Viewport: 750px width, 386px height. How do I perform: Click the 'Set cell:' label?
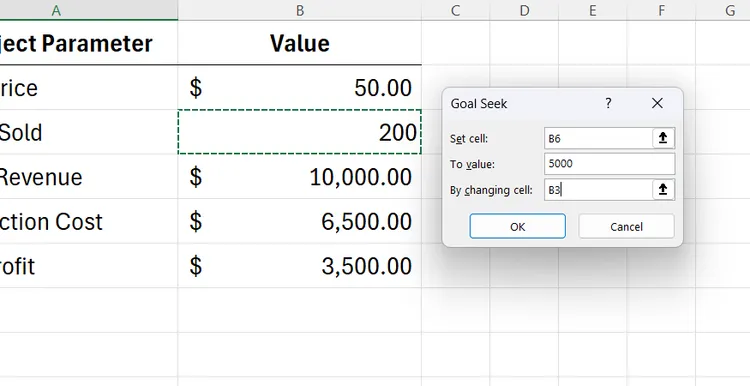(x=469, y=139)
